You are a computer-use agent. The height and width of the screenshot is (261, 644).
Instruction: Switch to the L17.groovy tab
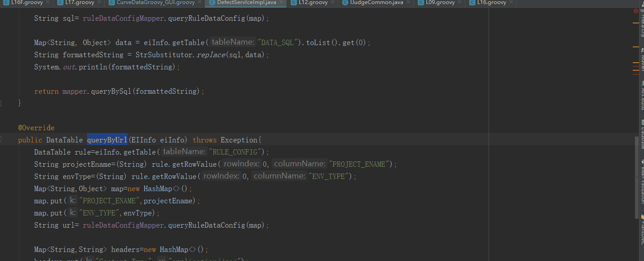79,3
